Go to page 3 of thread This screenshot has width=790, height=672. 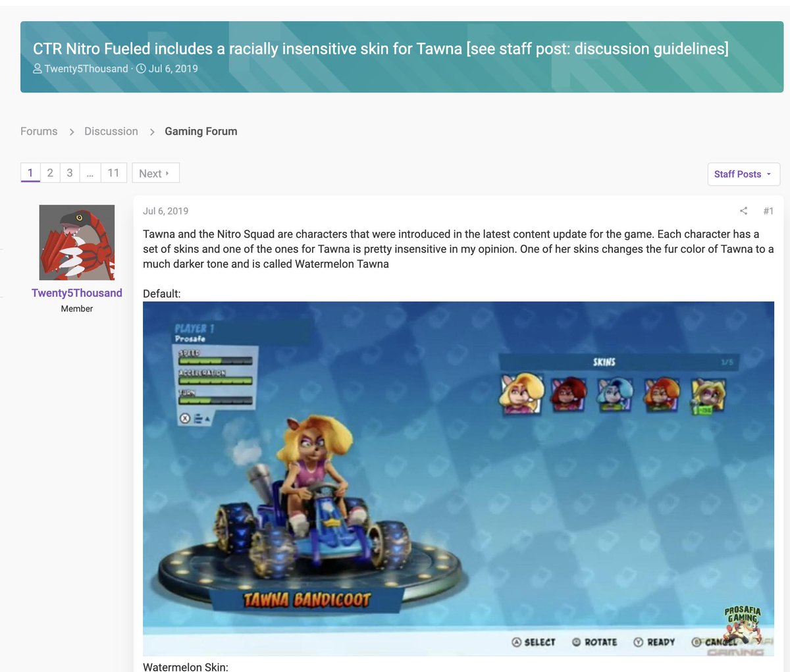click(x=70, y=173)
